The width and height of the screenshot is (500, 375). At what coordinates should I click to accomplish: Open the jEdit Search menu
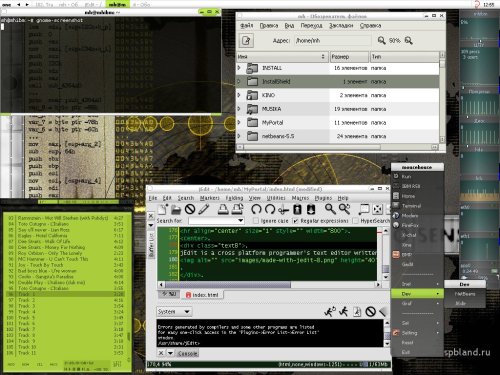(x=186, y=198)
